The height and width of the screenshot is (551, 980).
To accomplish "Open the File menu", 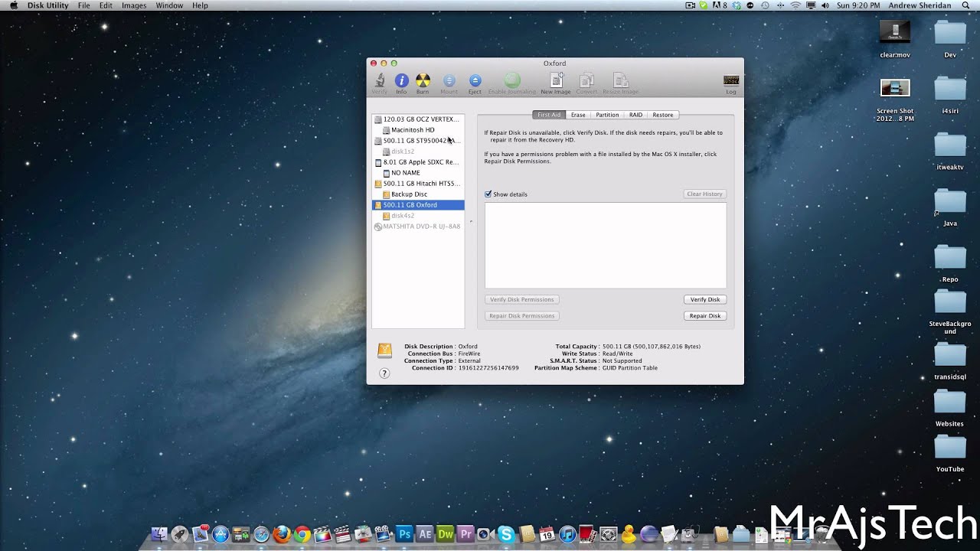I will pyautogui.click(x=83, y=5).
